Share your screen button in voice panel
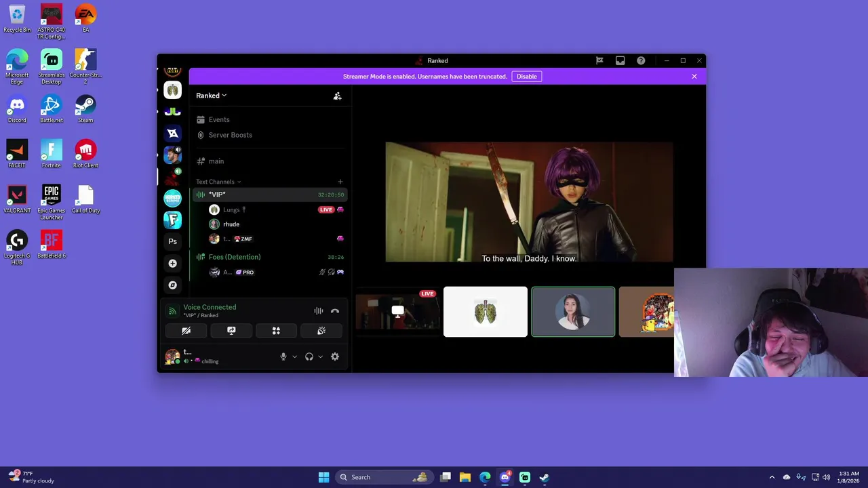The width and height of the screenshot is (868, 488). [231, 331]
